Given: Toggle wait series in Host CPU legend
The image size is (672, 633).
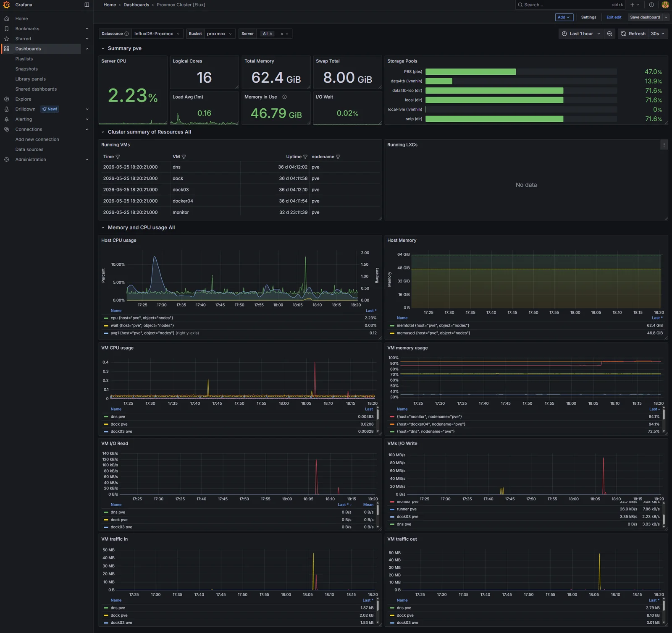Looking at the screenshot, I should [142, 326].
